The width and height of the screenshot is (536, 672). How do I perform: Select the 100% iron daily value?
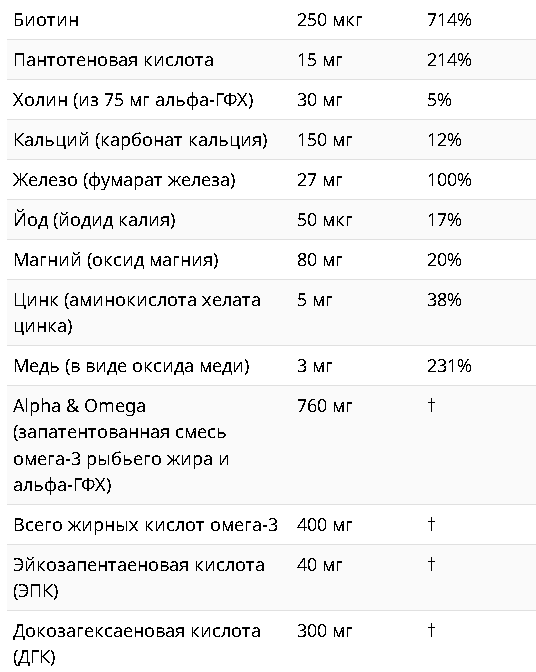449,180
